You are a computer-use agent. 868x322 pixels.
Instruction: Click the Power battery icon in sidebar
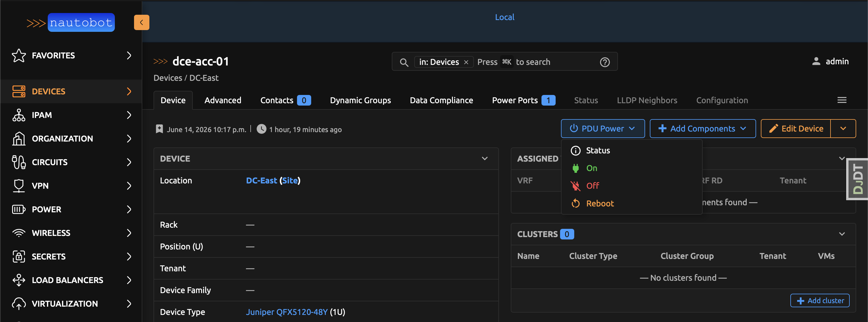coord(19,209)
